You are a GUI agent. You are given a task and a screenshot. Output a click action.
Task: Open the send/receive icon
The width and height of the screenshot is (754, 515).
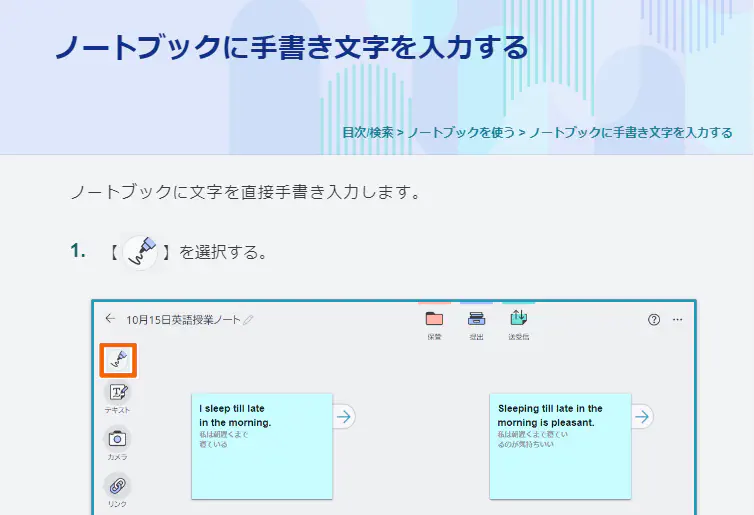(518, 318)
